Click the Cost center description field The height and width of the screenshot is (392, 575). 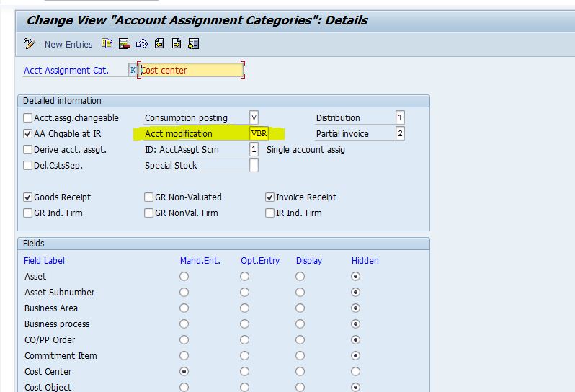click(191, 70)
